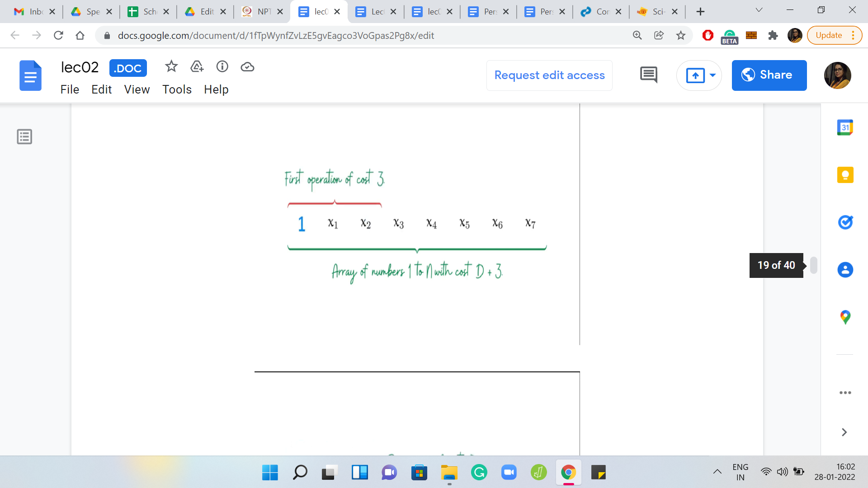Check the cloud document status icon
This screenshot has width=868, height=488.
point(247,67)
